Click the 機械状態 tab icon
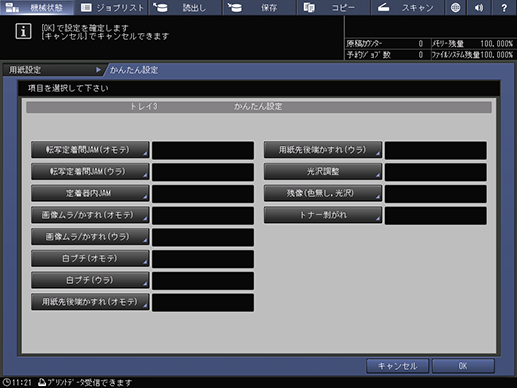The image size is (517, 388). pyautogui.click(x=12, y=7)
